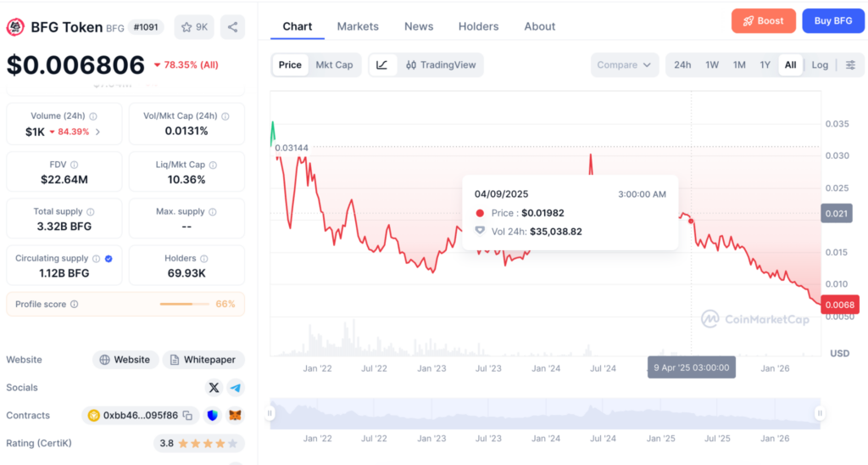Image resolution: width=868 pixels, height=465 pixels.
Task: Click info icon beside Liq/Mkt Cap
Action: pos(213,165)
